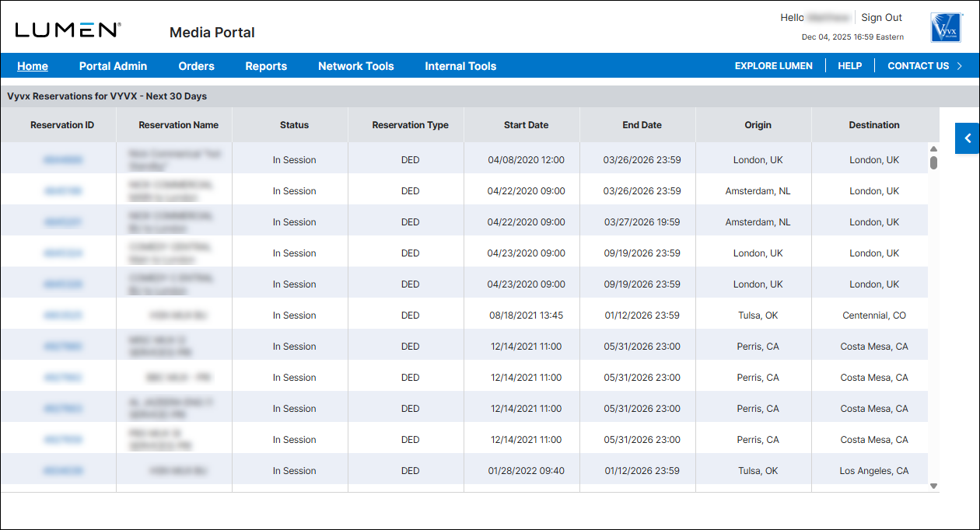Open the Network Tools menu
Image resolution: width=980 pixels, height=530 pixels.
(355, 66)
